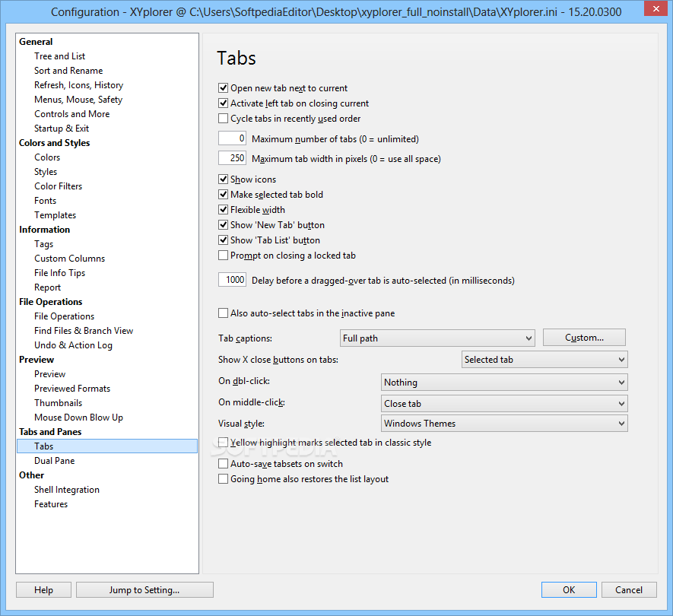Click the Cancel button

[629, 590]
